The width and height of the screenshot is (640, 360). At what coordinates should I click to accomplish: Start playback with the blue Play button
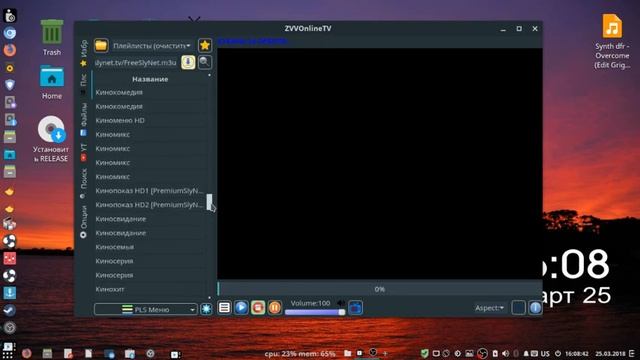[x=241, y=307]
